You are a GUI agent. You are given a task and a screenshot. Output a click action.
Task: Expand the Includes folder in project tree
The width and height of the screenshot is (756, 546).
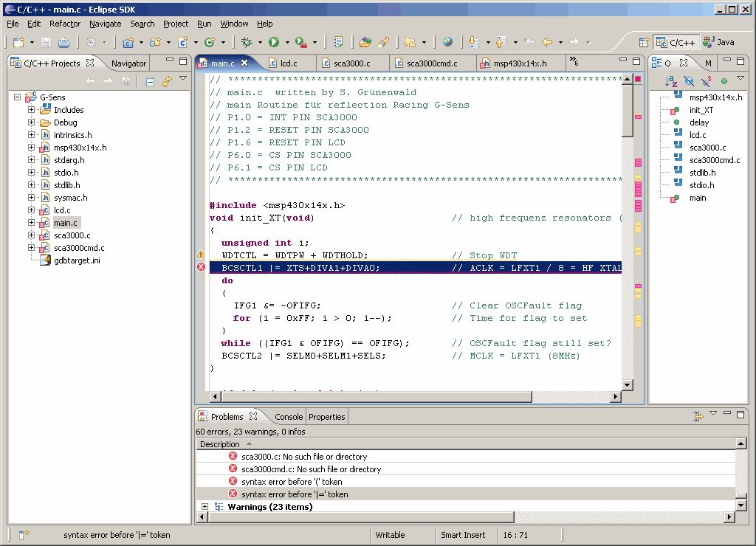(32, 110)
